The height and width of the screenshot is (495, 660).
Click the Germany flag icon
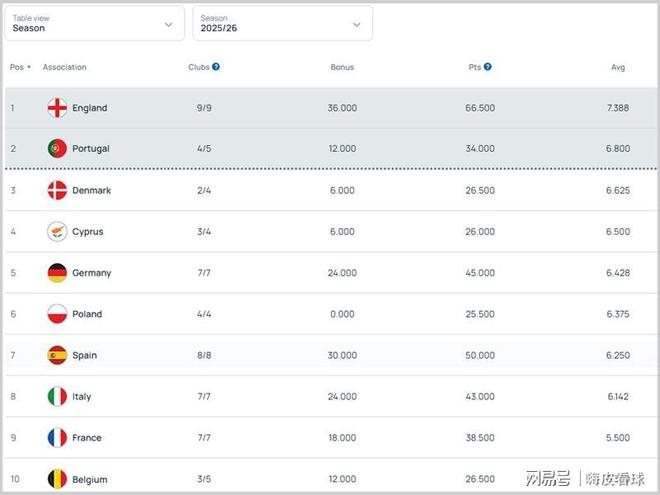click(57, 273)
